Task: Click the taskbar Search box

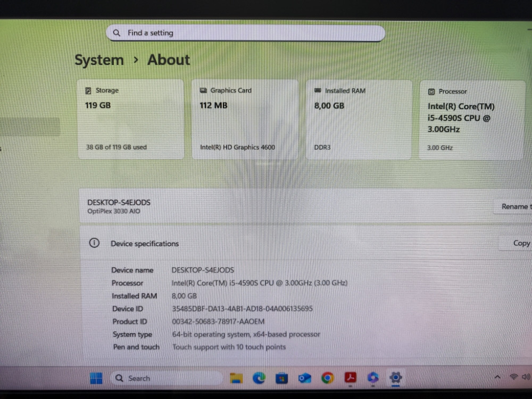Action: point(167,378)
